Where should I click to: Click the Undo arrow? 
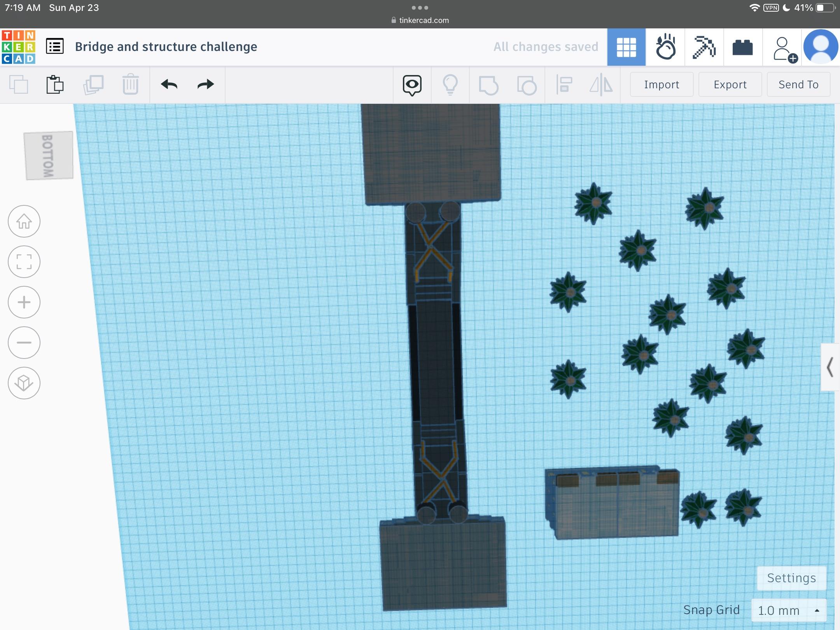tap(169, 84)
